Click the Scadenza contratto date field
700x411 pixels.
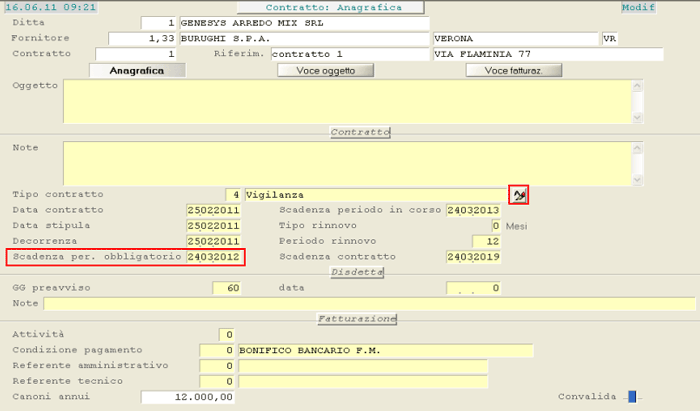473,258
